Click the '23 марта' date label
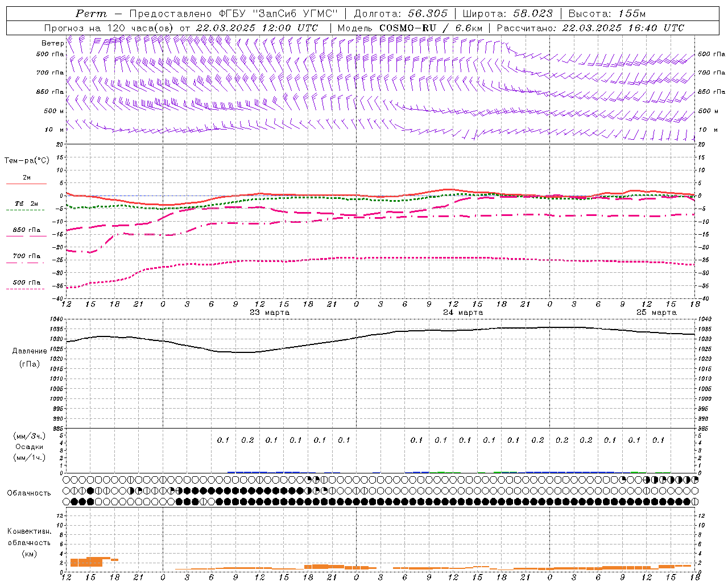The width and height of the screenshot is (728, 582). click(x=270, y=313)
